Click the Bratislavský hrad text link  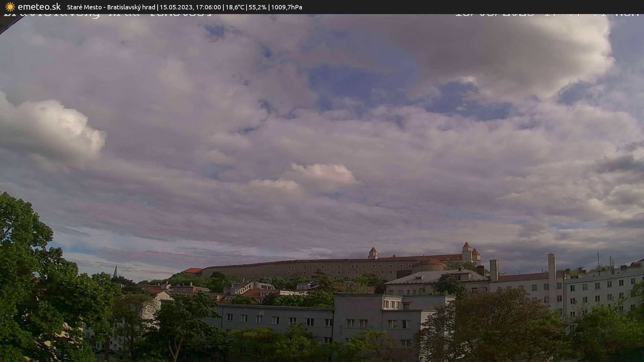pyautogui.click(x=131, y=7)
